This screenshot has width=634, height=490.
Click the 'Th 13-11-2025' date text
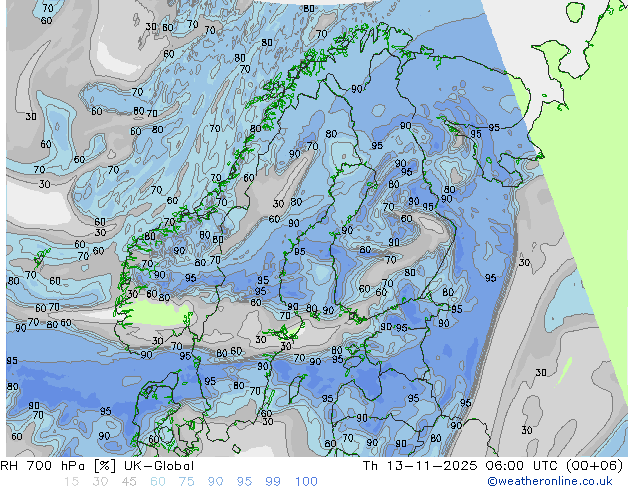tap(420, 466)
